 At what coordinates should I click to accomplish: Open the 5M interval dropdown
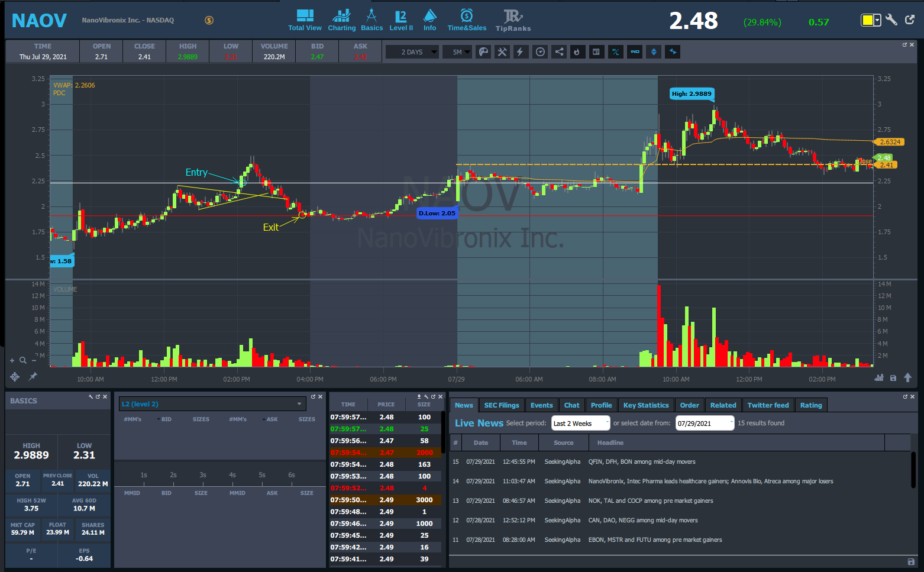tap(461, 52)
